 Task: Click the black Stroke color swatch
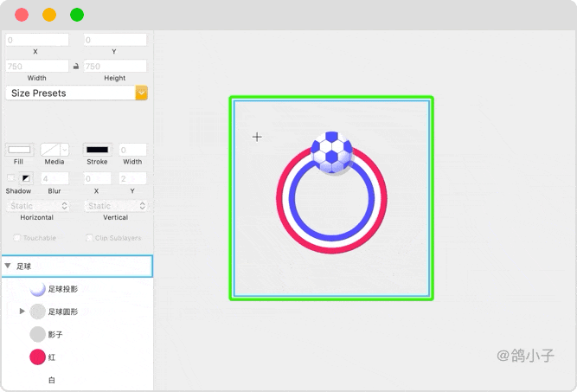(x=97, y=150)
